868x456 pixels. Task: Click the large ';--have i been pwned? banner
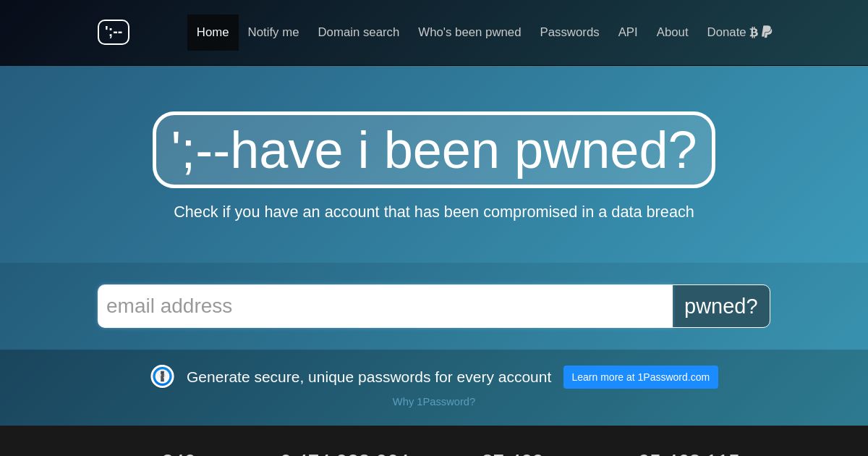click(434, 150)
